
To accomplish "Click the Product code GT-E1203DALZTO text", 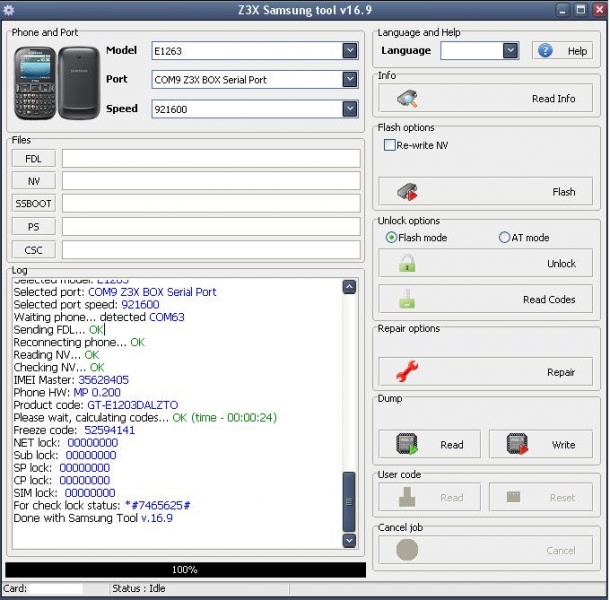I will coord(133,405).
